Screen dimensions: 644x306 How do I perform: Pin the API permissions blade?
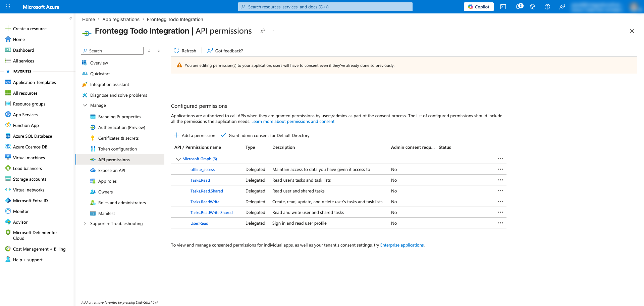coord(263,31)
